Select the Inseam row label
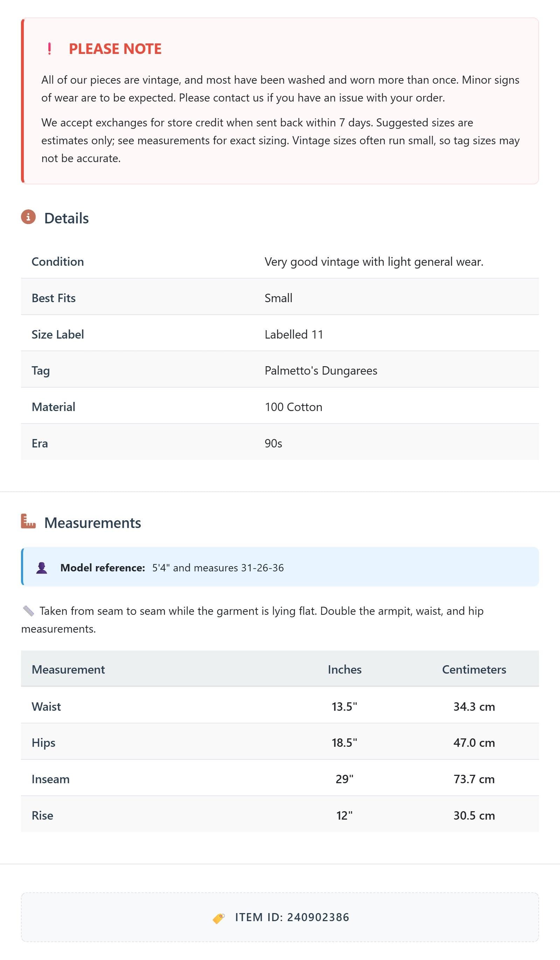 coord(50,779)
